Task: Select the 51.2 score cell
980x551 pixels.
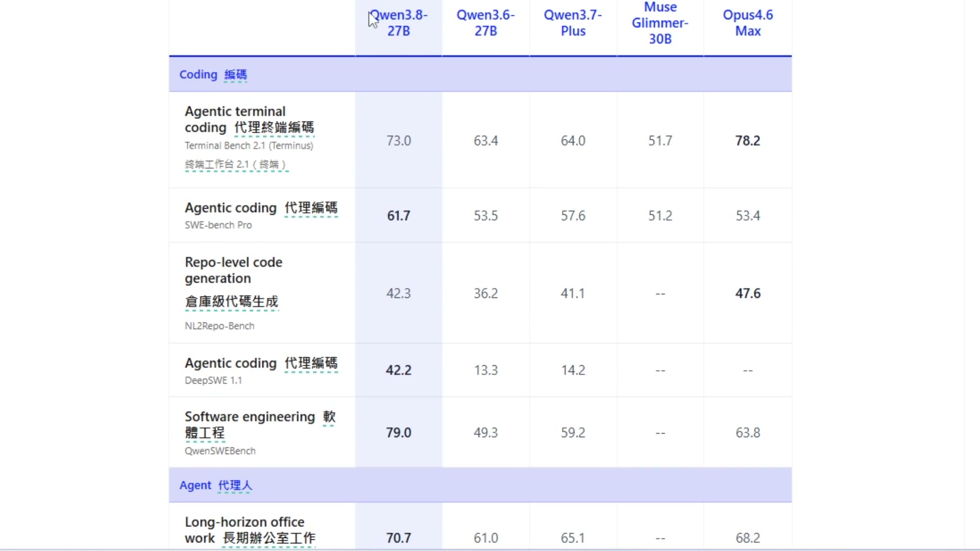Action: point(660,216)
